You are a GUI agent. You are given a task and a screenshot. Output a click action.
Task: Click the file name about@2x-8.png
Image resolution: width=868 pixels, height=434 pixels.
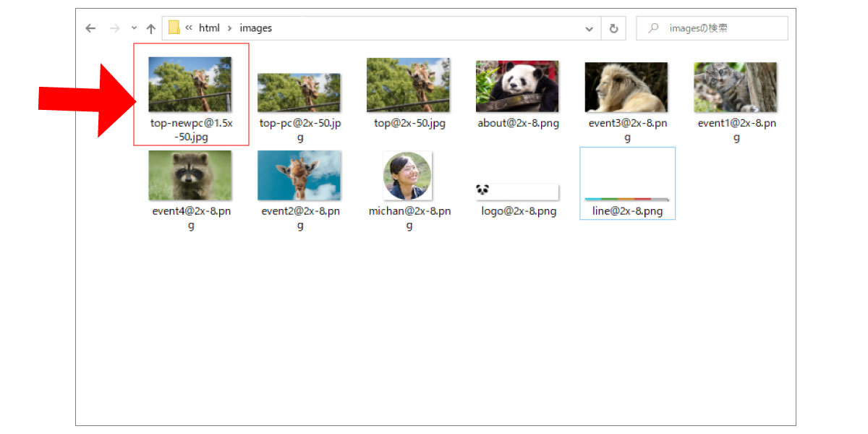519,123
